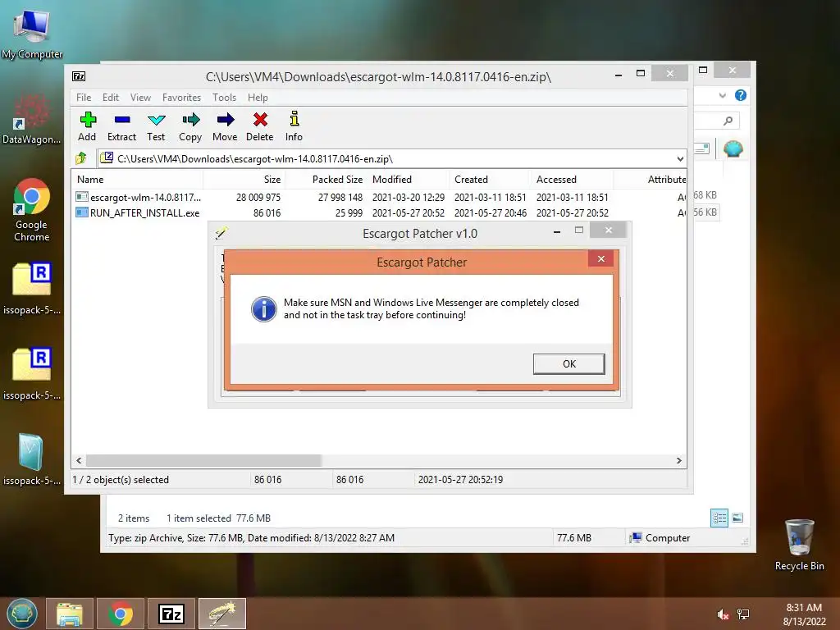Screen dimensions: 840x630
Task: Open the Favorites menu in 7-Zip
Action: [181, 98]
